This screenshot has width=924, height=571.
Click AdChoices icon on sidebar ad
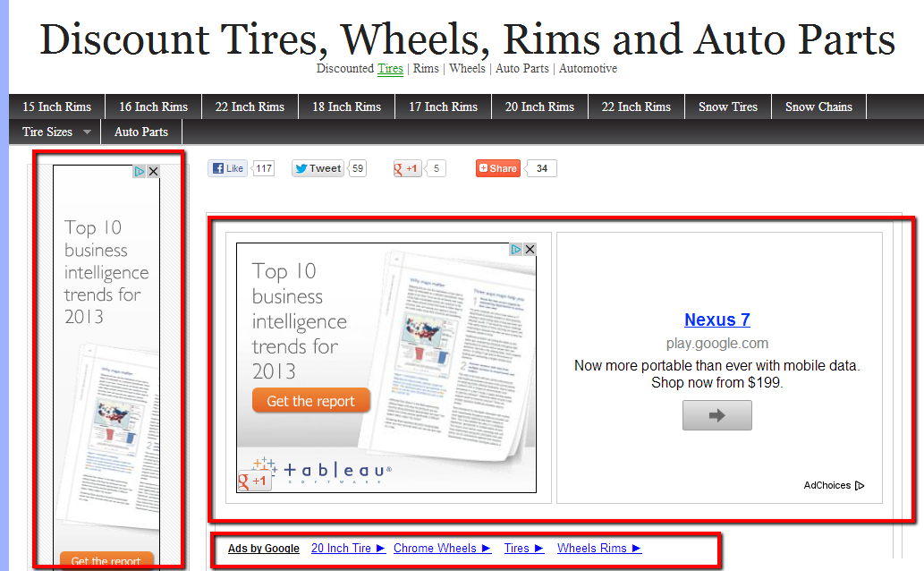pos(140,172)
